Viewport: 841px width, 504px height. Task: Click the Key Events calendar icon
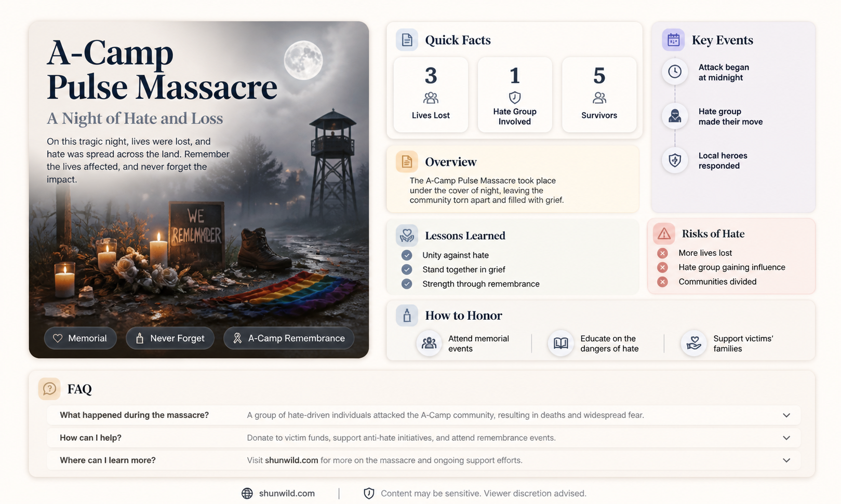click(673, 40)
